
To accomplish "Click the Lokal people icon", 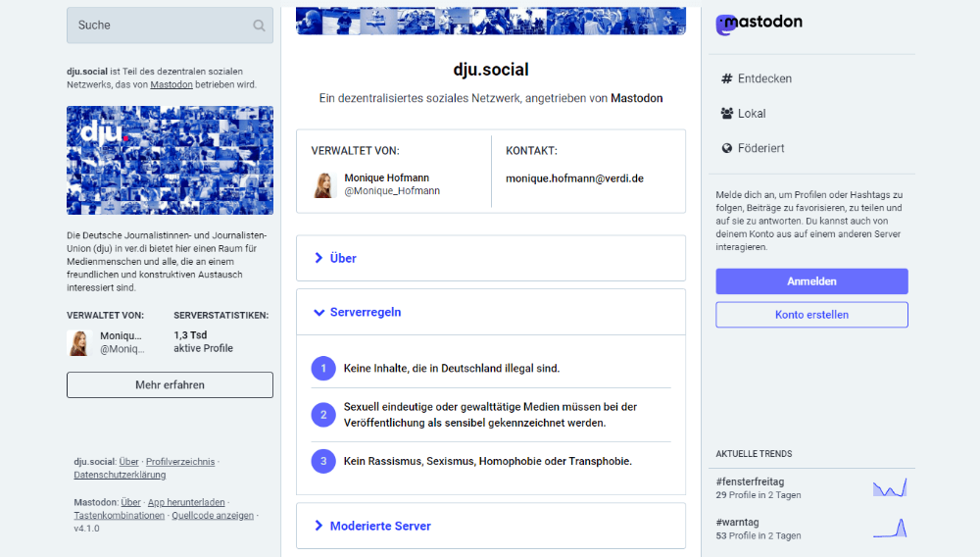I will 727,114.
